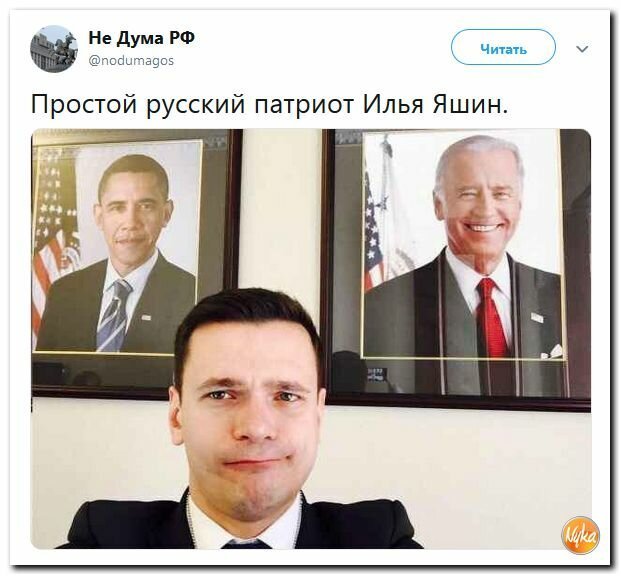Follow the account with the Читать button
Viewport: 621px width, 576px height.
(x=503, y=48)
